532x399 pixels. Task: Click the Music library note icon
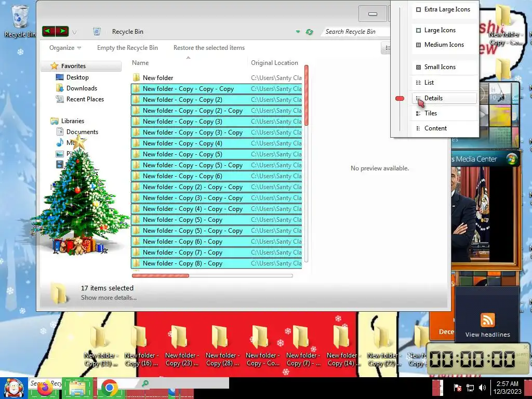point(60,142)
